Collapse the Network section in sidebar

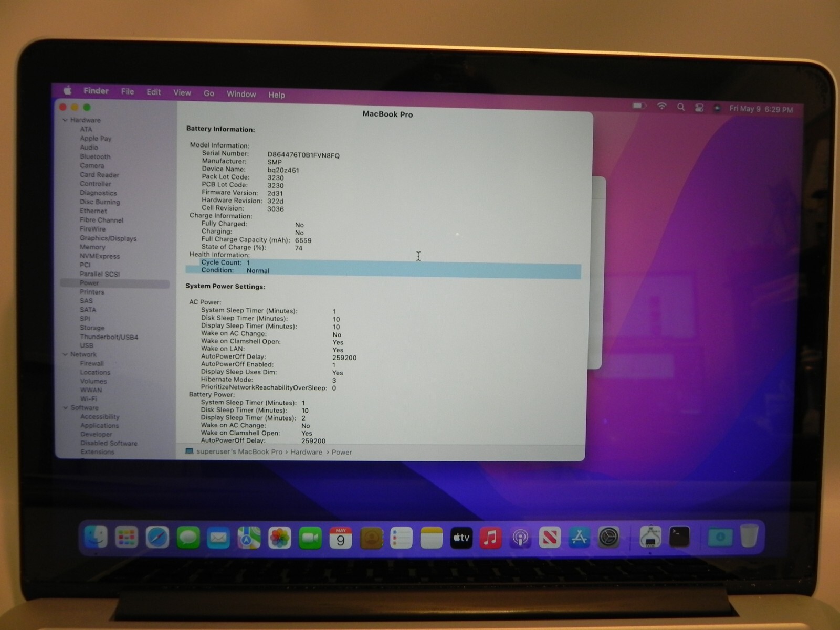tap(65, 354)
